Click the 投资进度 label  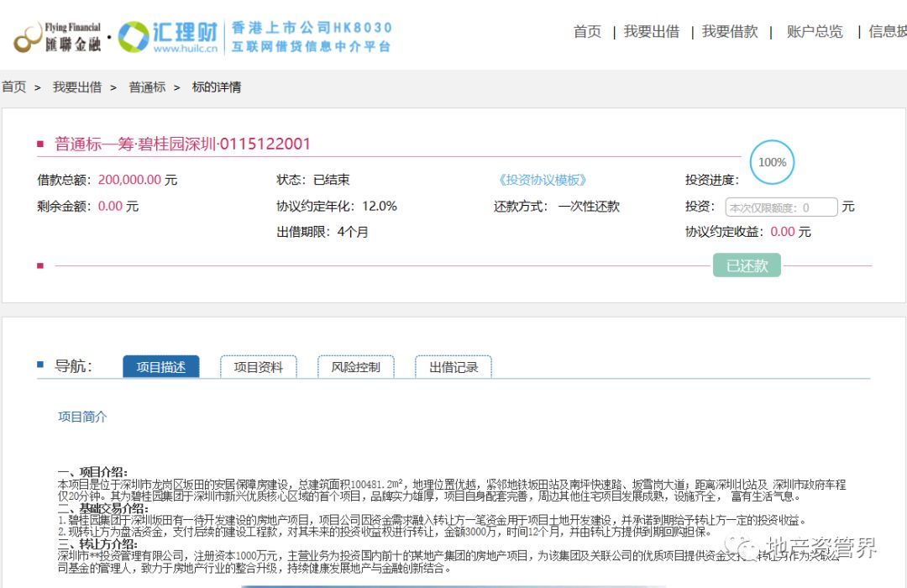(x=712, y=180)
